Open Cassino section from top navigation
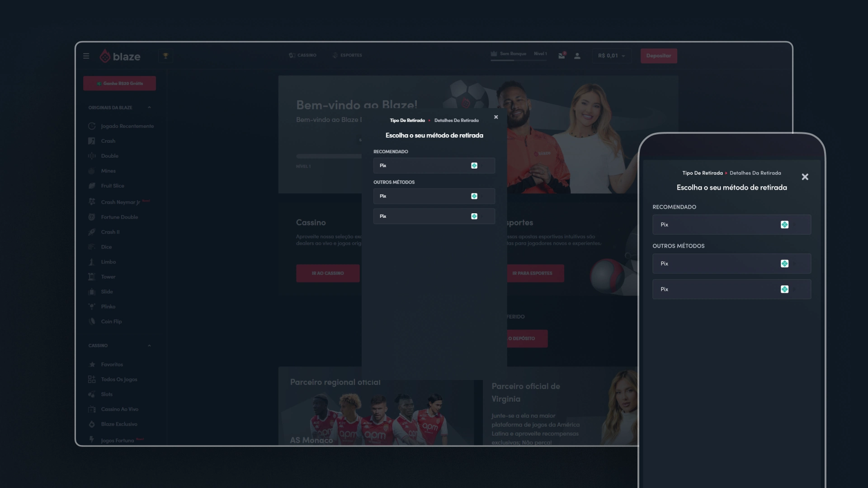The height and width of the screenshot is (488, 868). (306, 55)
